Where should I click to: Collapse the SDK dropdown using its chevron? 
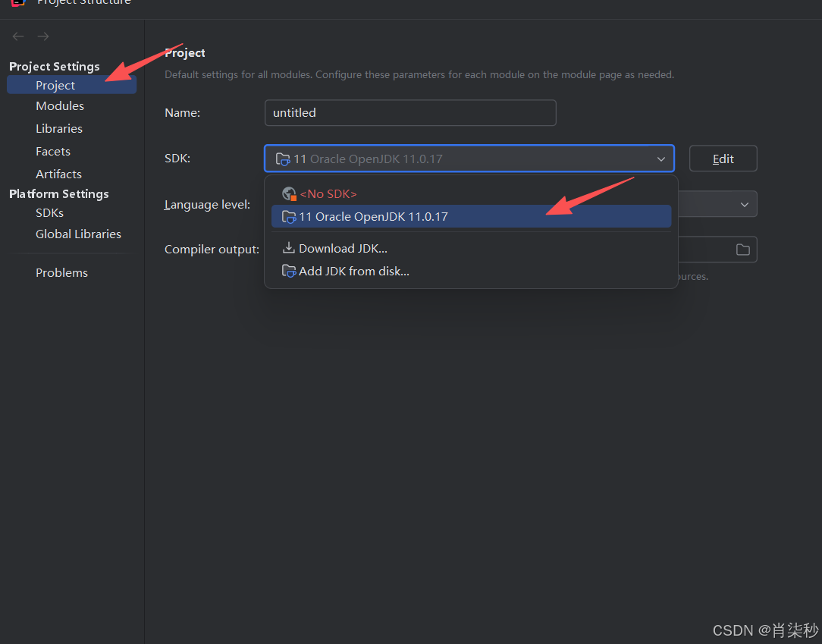(x=660, y=159)
